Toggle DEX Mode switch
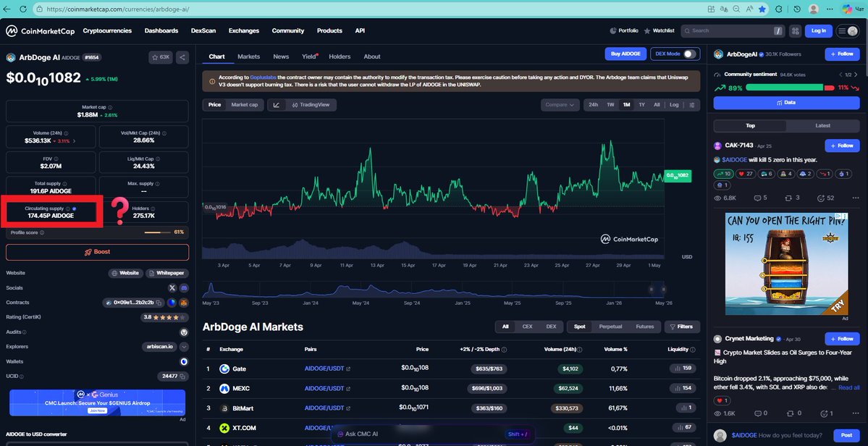Image resolution: width=868 pixels, height=446 pixels. 688,54
